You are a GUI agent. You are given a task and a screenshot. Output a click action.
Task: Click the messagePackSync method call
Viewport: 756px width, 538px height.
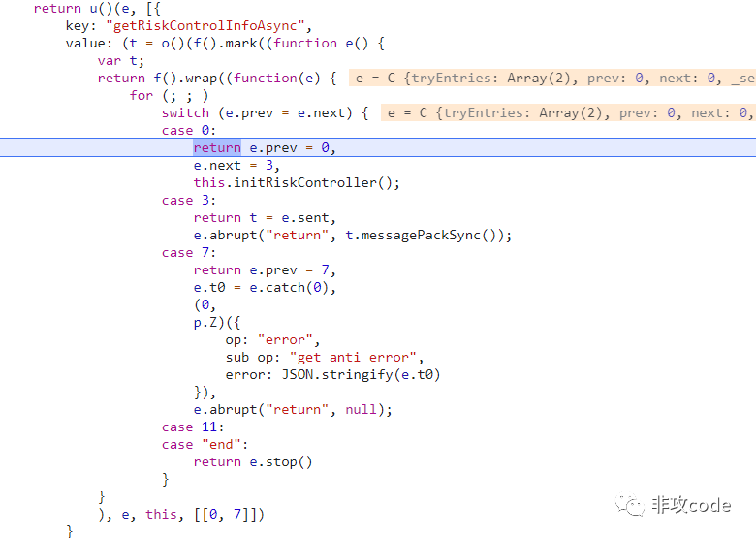click(x=421, y=236)
